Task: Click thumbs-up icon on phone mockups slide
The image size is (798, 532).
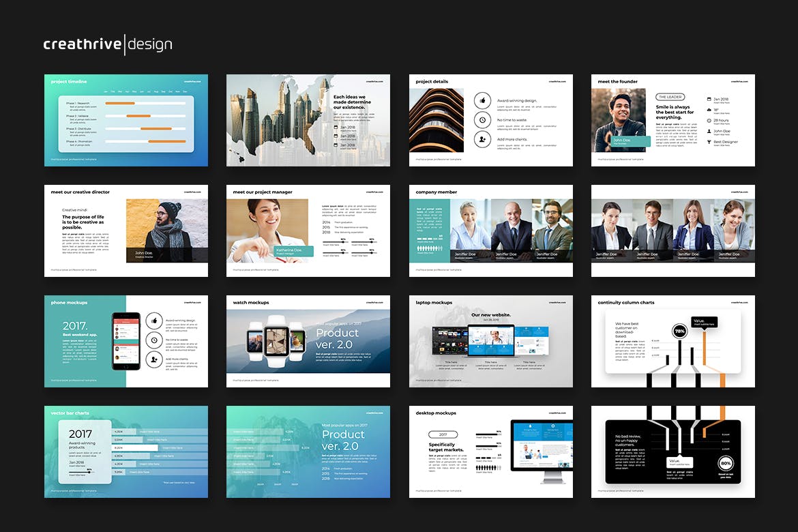Action: [x=154, y=321]
